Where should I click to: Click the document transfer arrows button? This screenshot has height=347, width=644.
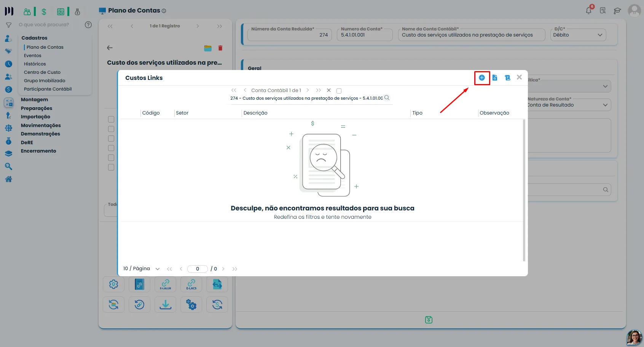click(x=217, y=284)
